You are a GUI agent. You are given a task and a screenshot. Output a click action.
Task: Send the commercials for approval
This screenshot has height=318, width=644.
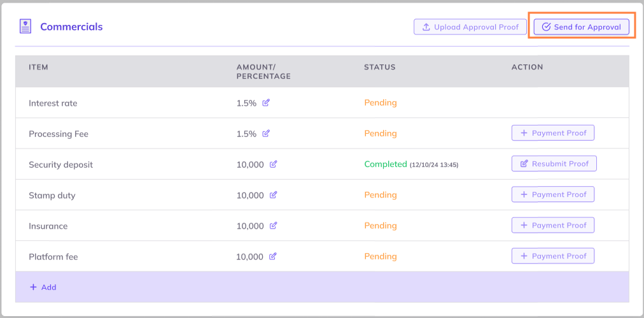[581, 27]
